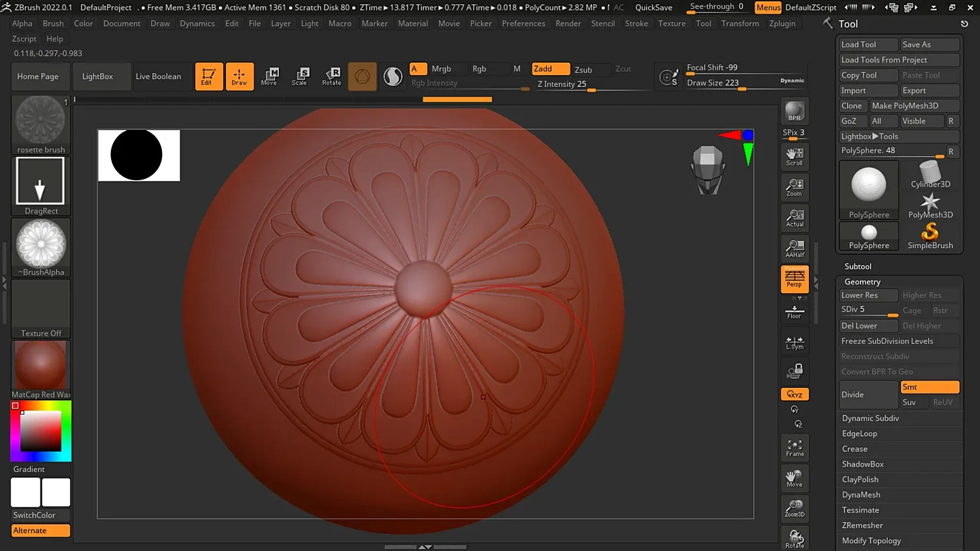Image resolution: width=980 pixels, height=551 pixels.
Task: Open the Stroke menu
Action: coord(636,24)
